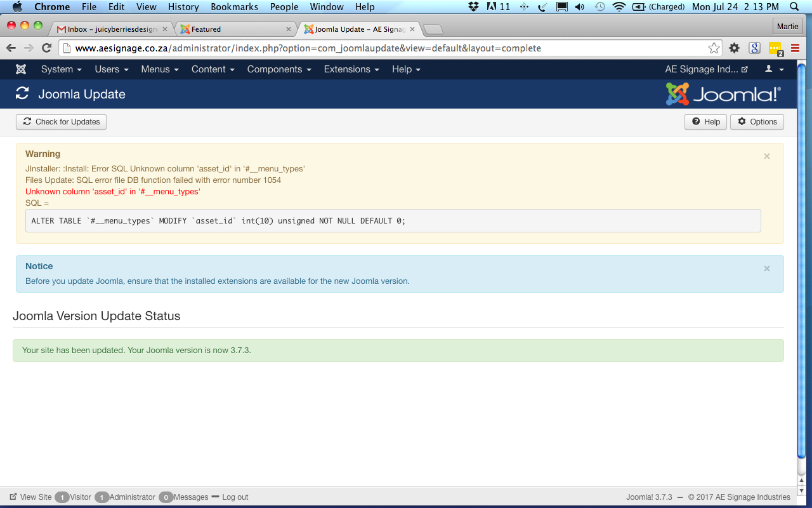The height and width of the screenshot is (508, 812).
Task: Click the Joomla logo icon in admin menu
Action: [x=21, y=69]
